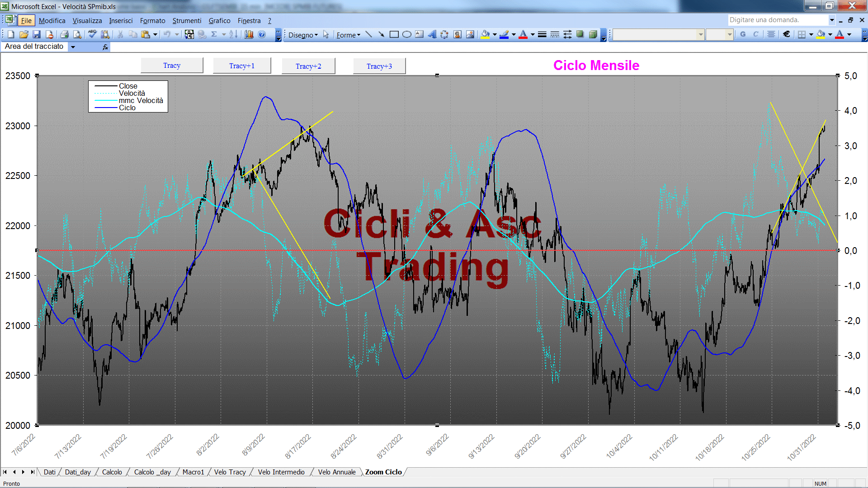Click the Center alignment button

tap(771, 34)
